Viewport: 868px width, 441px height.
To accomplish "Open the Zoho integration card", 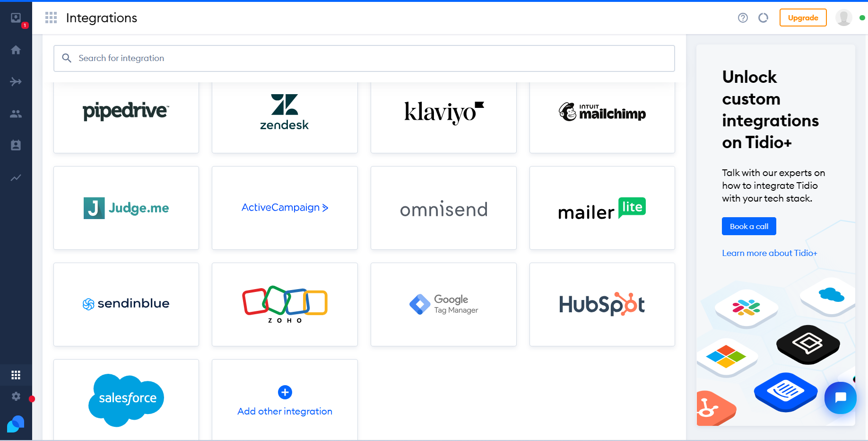I will click(x=285, y=304).
